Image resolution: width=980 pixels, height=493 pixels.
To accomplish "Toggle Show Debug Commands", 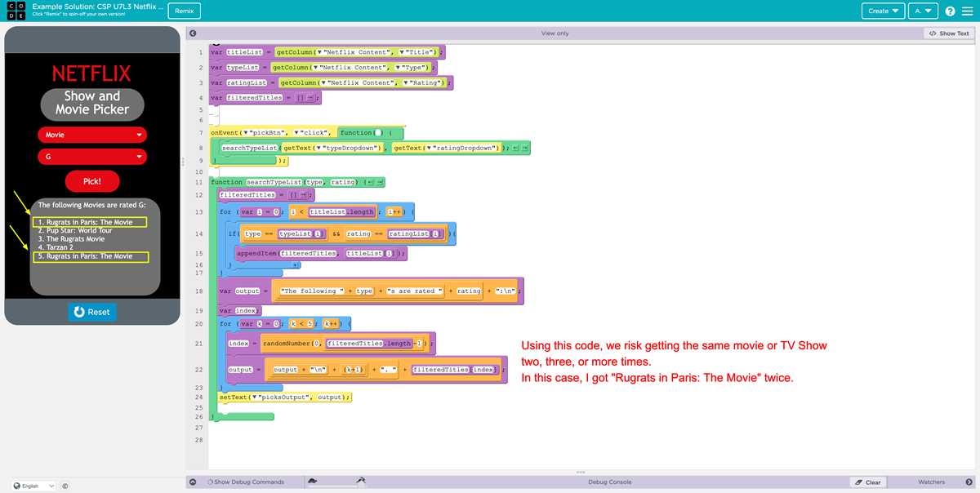I will [246, 482].
